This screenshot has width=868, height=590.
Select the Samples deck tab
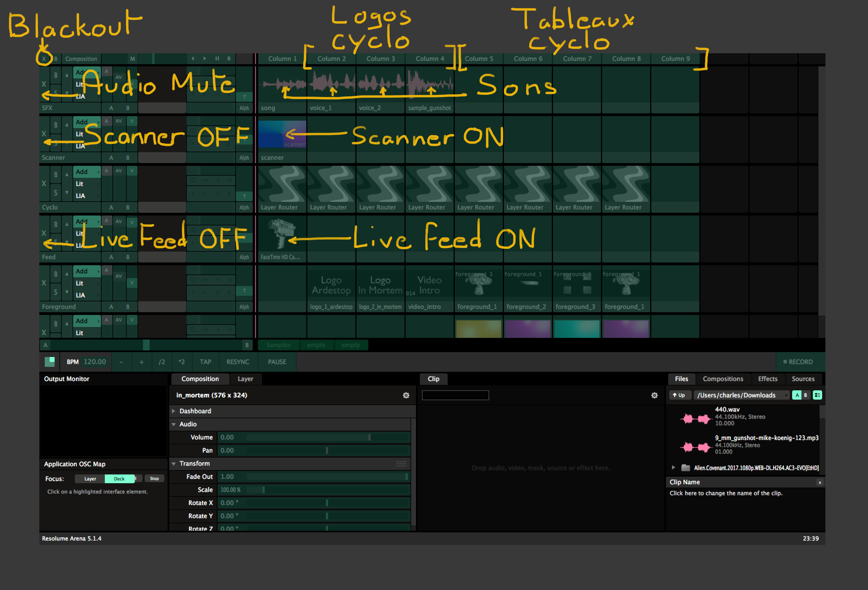278,345
